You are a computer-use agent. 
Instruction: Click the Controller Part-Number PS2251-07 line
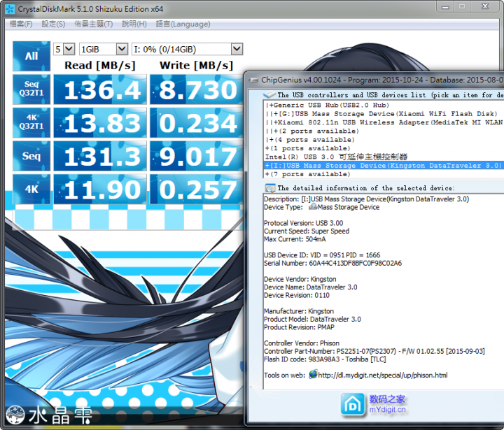[374, 351]
